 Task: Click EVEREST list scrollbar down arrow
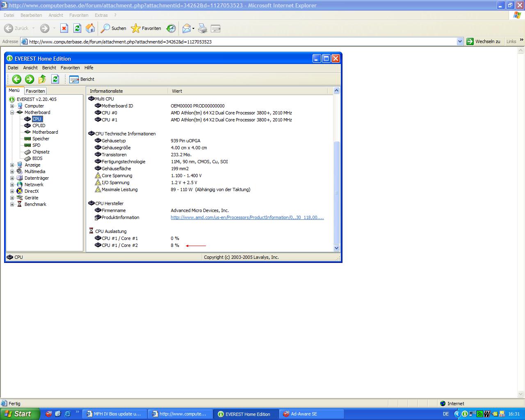337,248
